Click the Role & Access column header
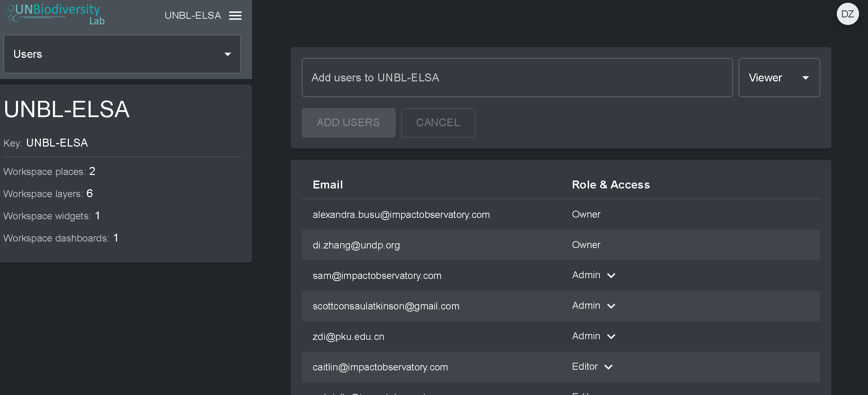This screenshot has height=395, width=868. pos(611,185)
